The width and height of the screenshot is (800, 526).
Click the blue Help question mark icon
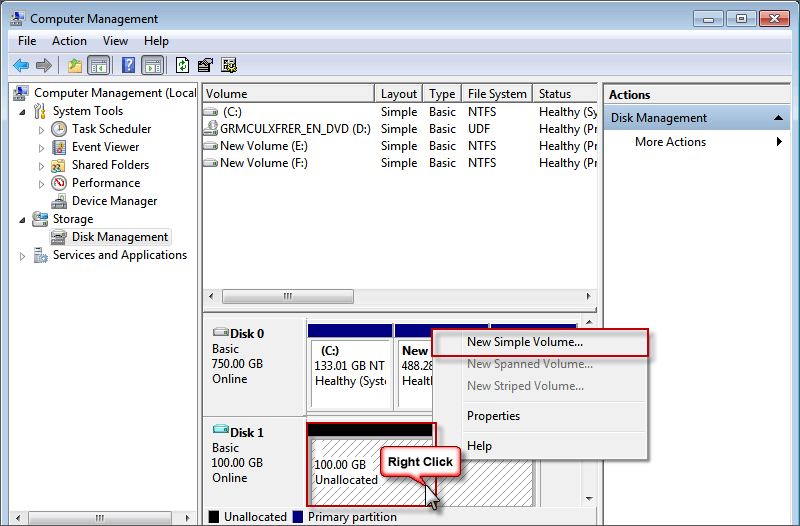coord(129,65)
